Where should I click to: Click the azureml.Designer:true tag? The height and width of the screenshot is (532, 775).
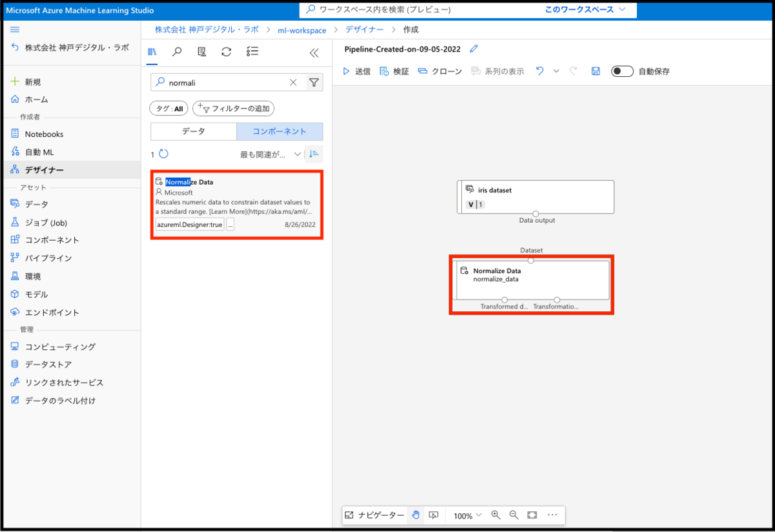[x=190, y=225]
